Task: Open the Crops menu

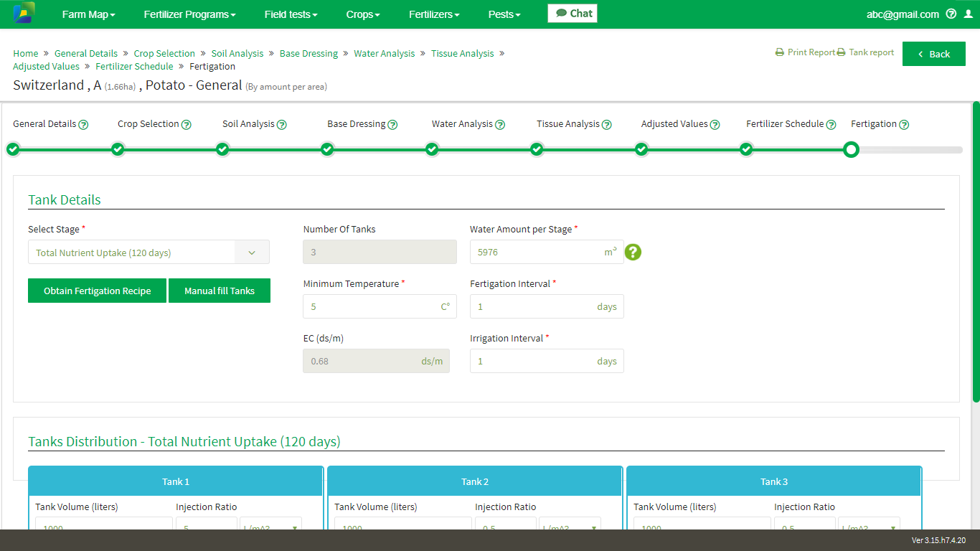Action: [x=363, y=14]
